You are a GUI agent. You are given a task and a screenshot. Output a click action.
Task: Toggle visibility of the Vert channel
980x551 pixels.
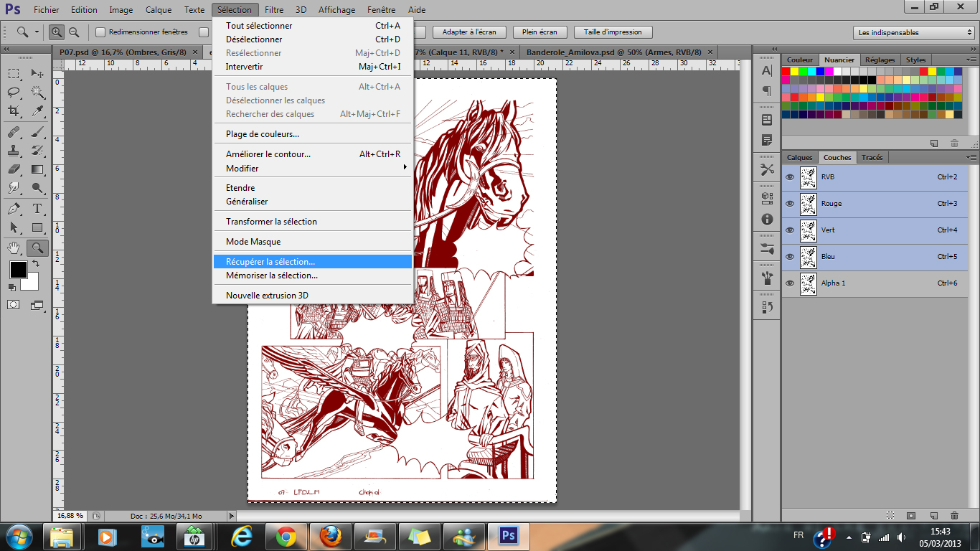tap(790, 230)
